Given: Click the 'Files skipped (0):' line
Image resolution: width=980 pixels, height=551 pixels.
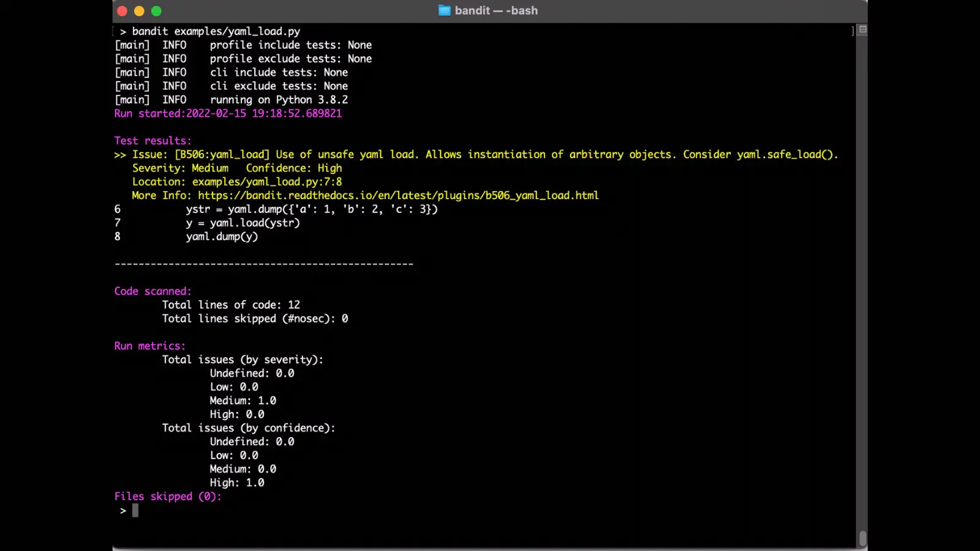Looking at the screenshot, I should (168, 497).
